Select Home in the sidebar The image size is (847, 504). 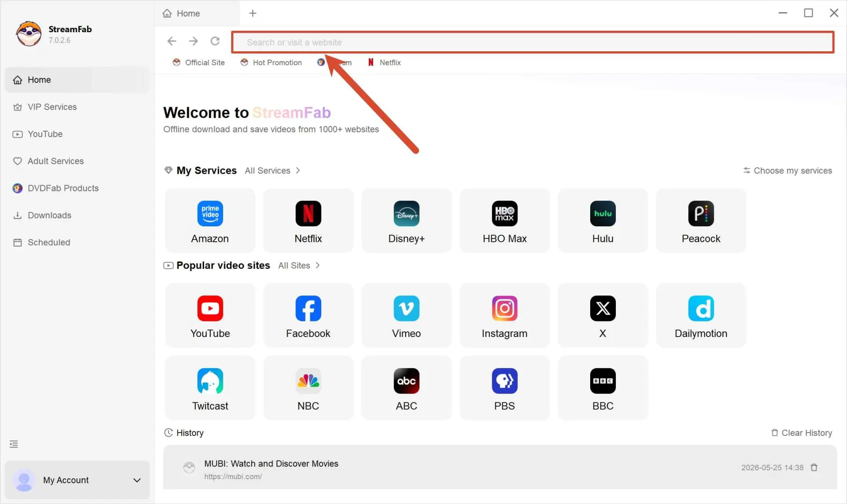[77, 80]
